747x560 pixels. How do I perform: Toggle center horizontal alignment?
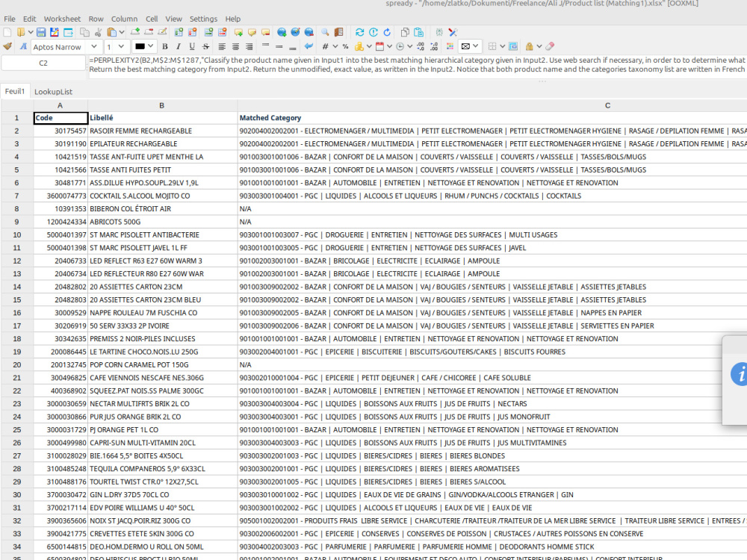point(235,46)
